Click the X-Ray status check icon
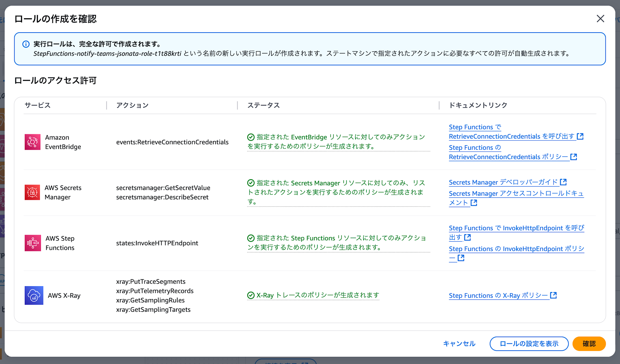The image size is (620, 364). 251,295
